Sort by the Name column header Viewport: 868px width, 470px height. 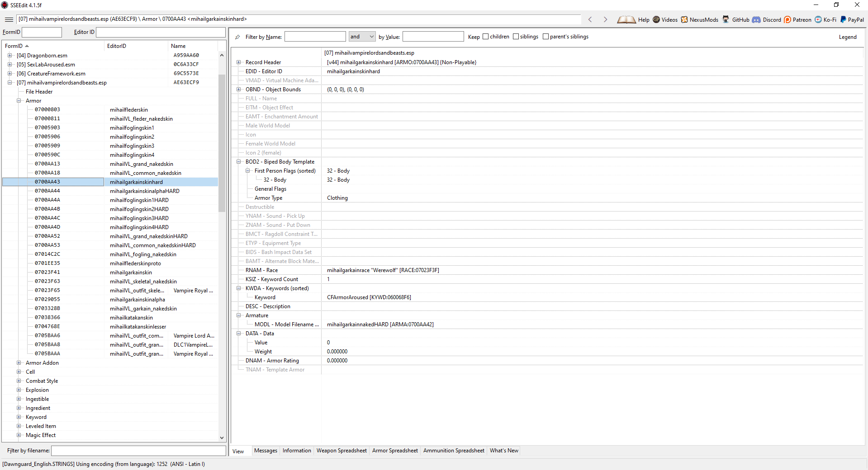click(193, 46)
